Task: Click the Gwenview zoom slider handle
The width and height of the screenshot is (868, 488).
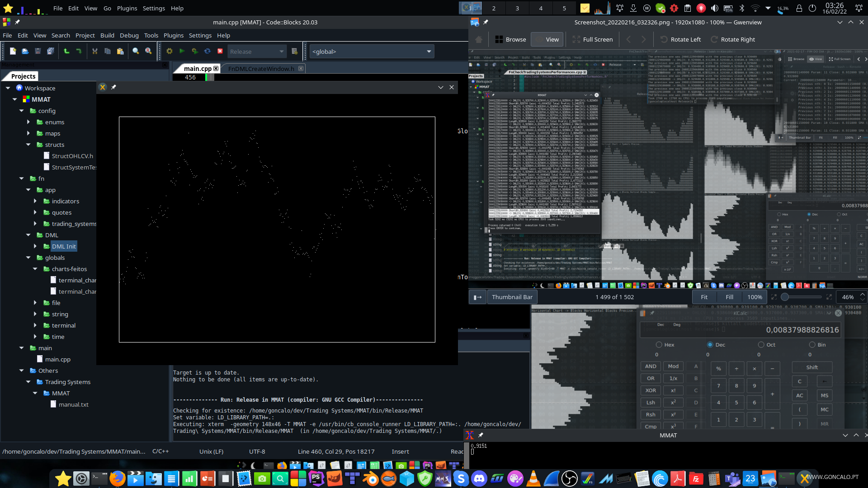Action: point(785,297)
